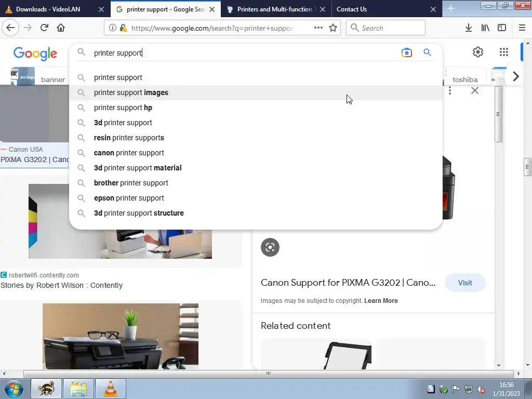Choose suggestion '3d printer support structure'
Image resolution: width=532 pixels, height=399 pixels.
[256, 213]
